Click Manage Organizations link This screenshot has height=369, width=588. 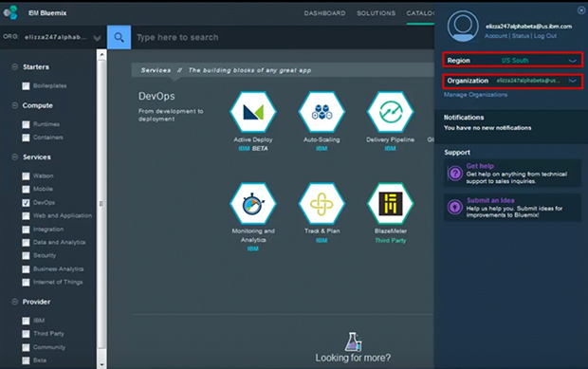[x=475, y=95]
